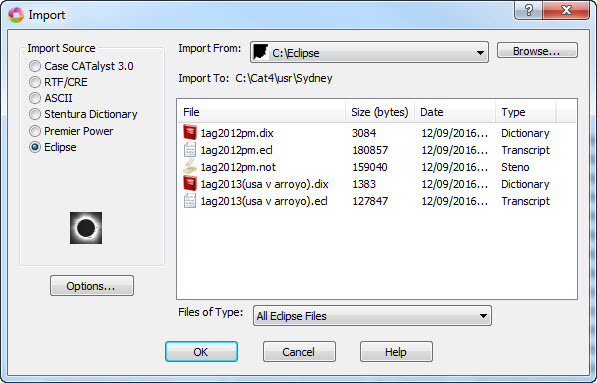Click the 1ag2013(usa v arroyo).ecl transcript icon
The width and height of the screenshot is (597, 383).
click(x=190, y=201)
